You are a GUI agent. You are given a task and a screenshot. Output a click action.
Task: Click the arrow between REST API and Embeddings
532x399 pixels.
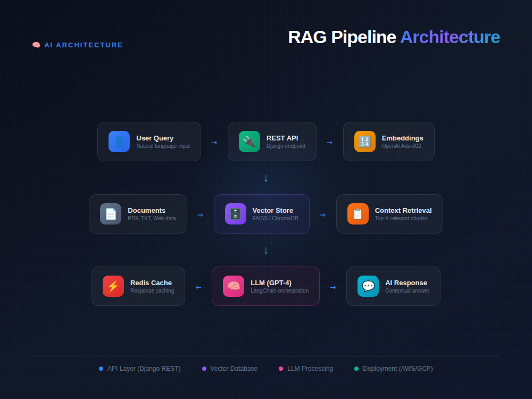[329, 143]
